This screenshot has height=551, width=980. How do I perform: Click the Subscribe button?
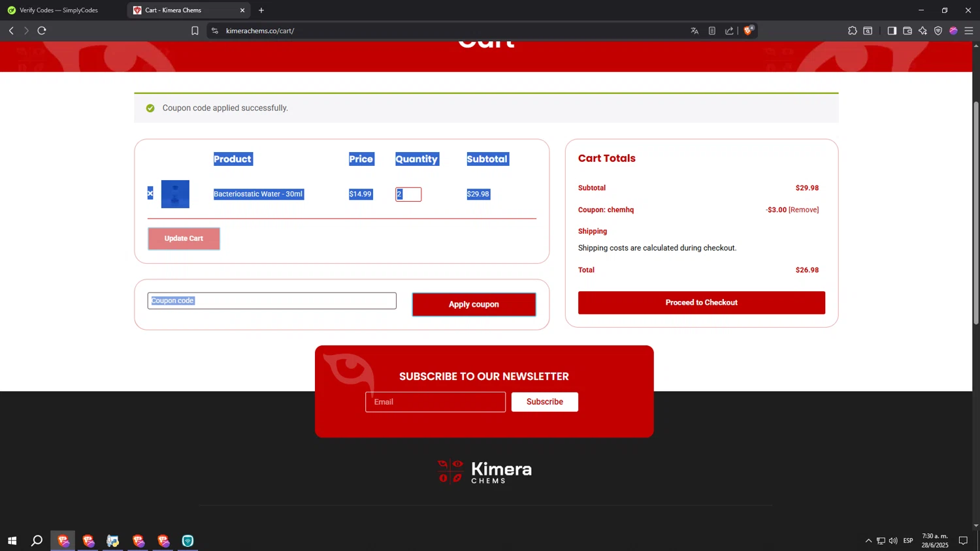(x=544, y=401)
